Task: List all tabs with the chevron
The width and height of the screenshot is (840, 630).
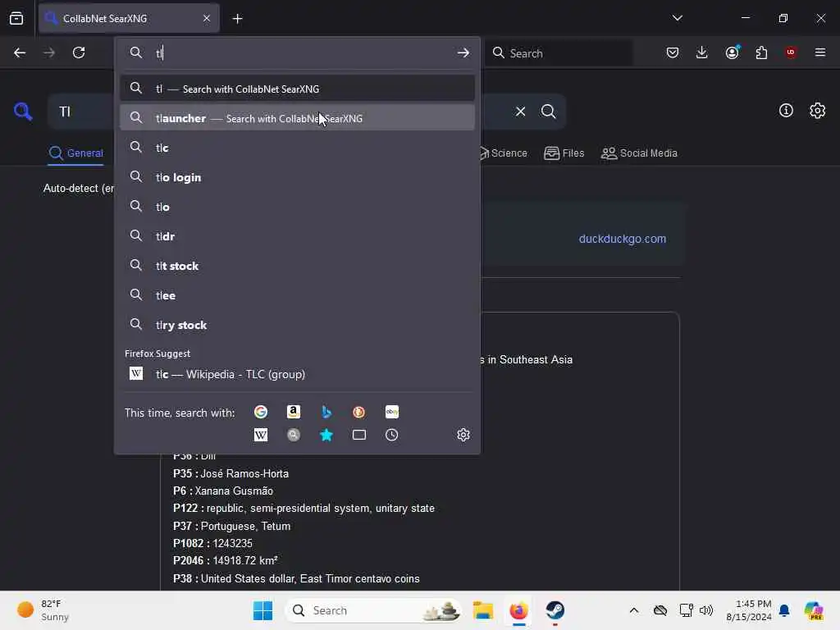Action: tap(677, 18)
